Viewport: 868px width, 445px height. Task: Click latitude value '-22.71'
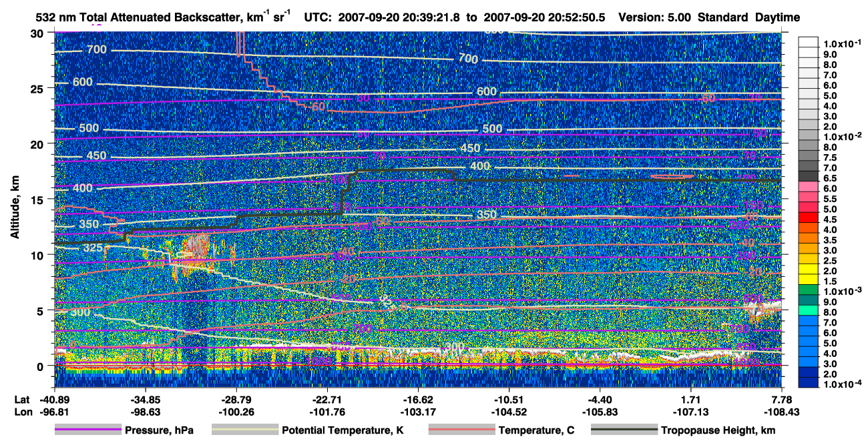tap(327, 399)
